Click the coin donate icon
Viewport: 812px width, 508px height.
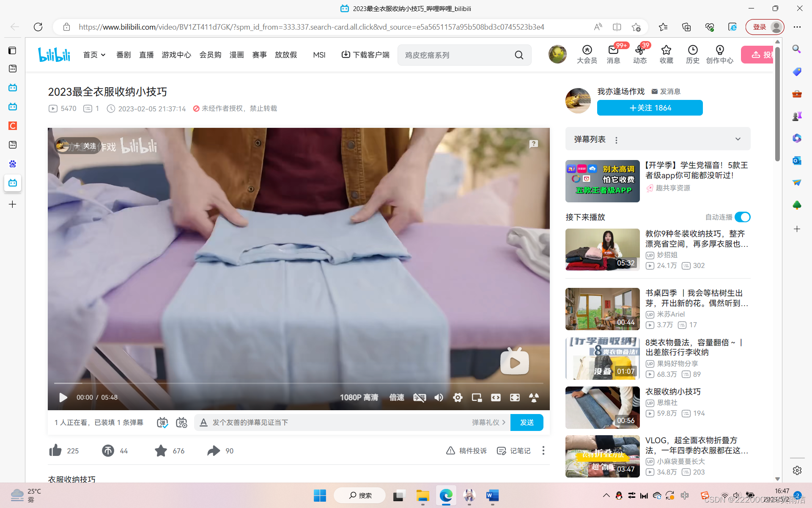point(108,450)
